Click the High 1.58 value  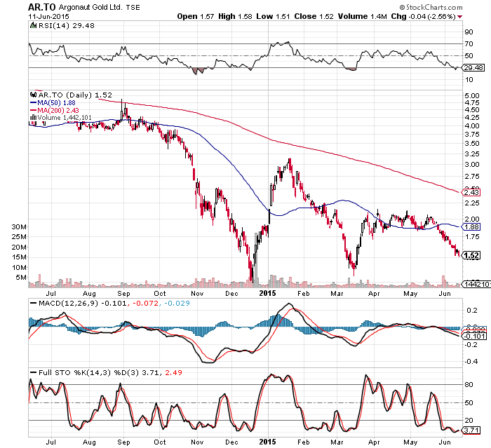[235, 16]
